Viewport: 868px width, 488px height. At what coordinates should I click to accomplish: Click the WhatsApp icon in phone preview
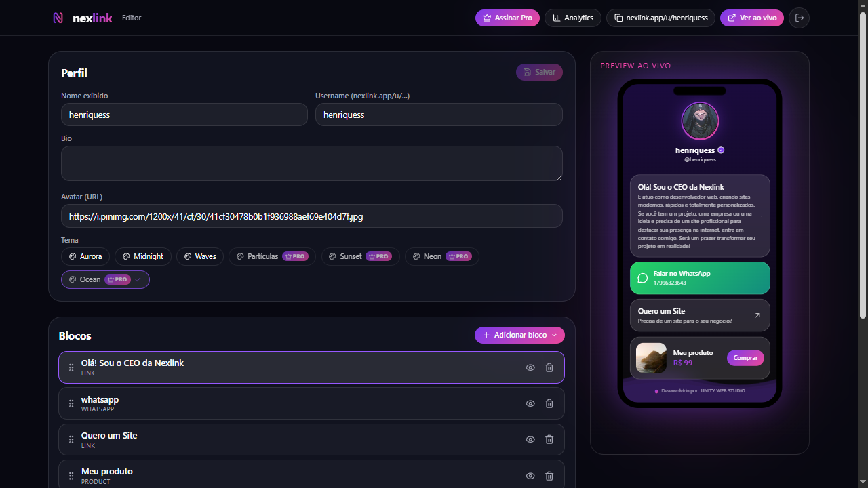click(x=643, y=278)
